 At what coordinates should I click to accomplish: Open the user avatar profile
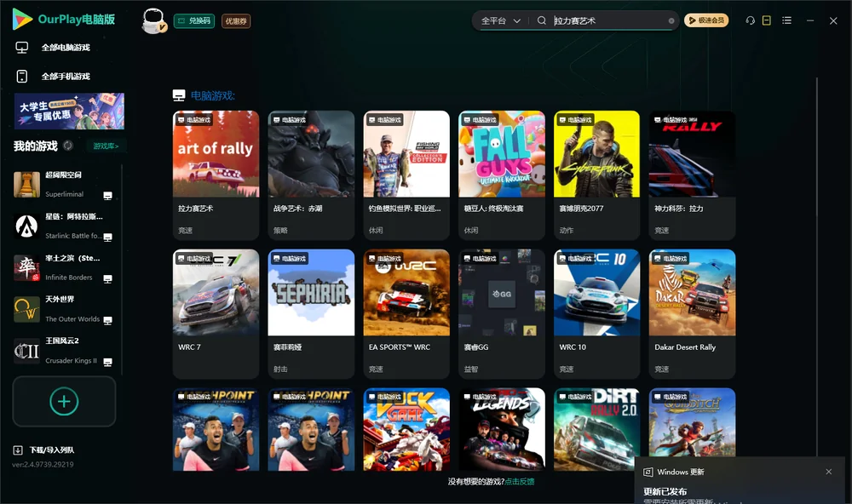(x=153, y=20)
